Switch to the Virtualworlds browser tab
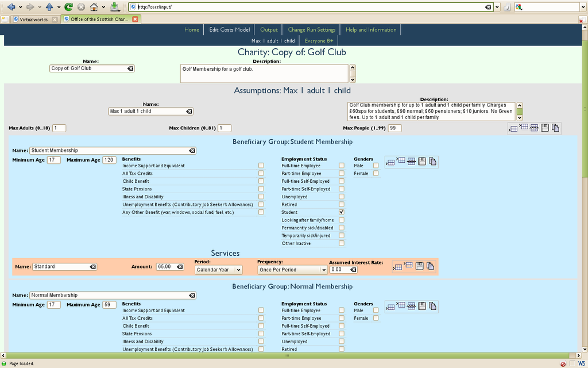Screen dimensions: 588x368 pos(30,19)
